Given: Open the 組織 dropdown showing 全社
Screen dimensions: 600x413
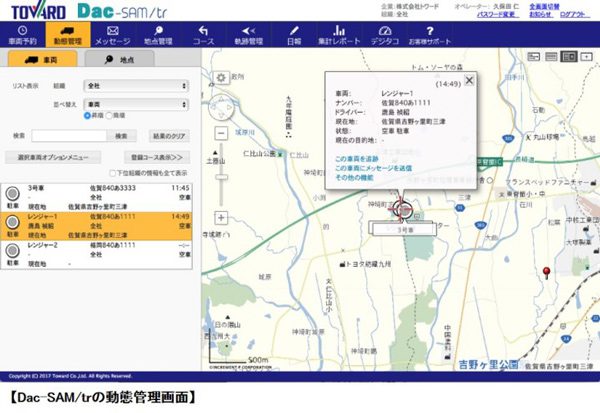Looking at the screenshot, I should (136, 86).
